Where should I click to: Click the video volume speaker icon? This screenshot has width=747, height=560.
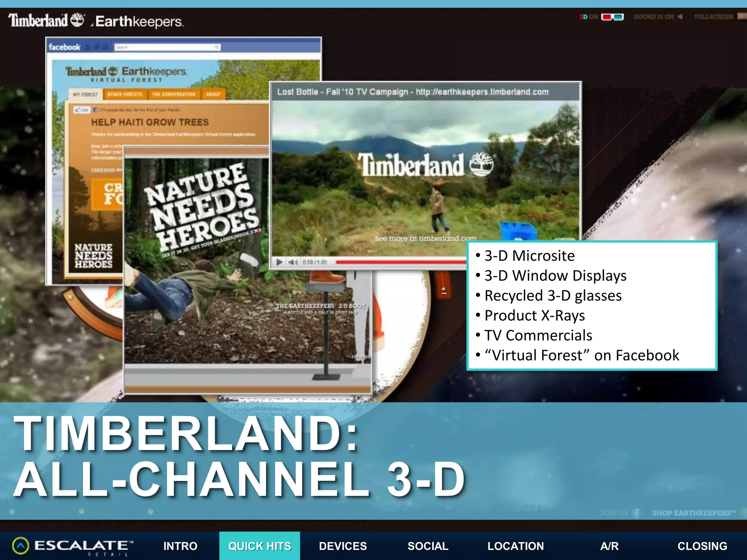pos(293,262)
